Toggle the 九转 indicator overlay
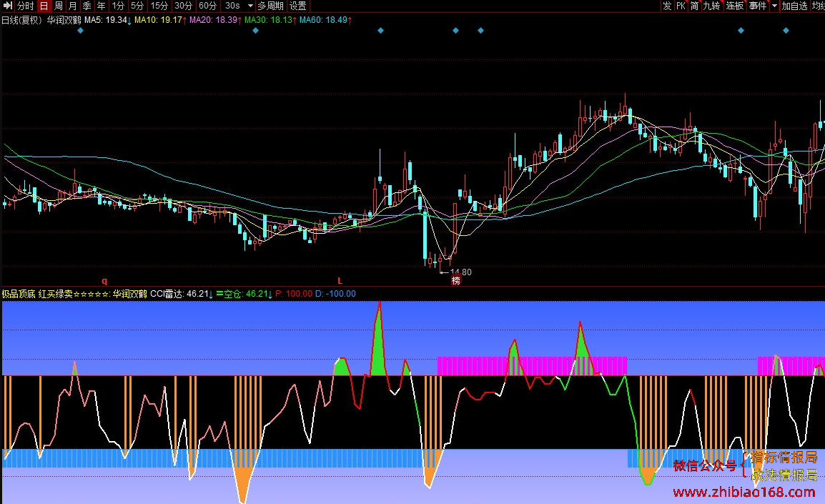This screenshot has height=504, width=825. [x=711, y=6]
